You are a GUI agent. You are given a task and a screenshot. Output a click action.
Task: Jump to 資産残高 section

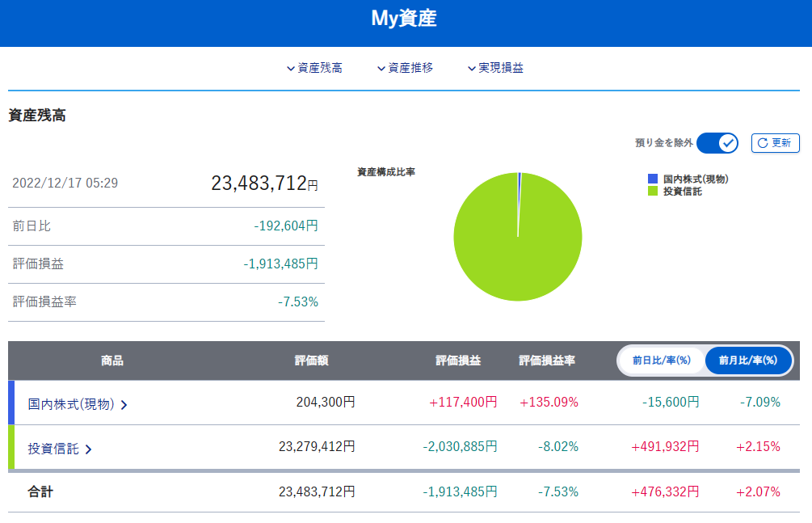(x=315, y=68)
